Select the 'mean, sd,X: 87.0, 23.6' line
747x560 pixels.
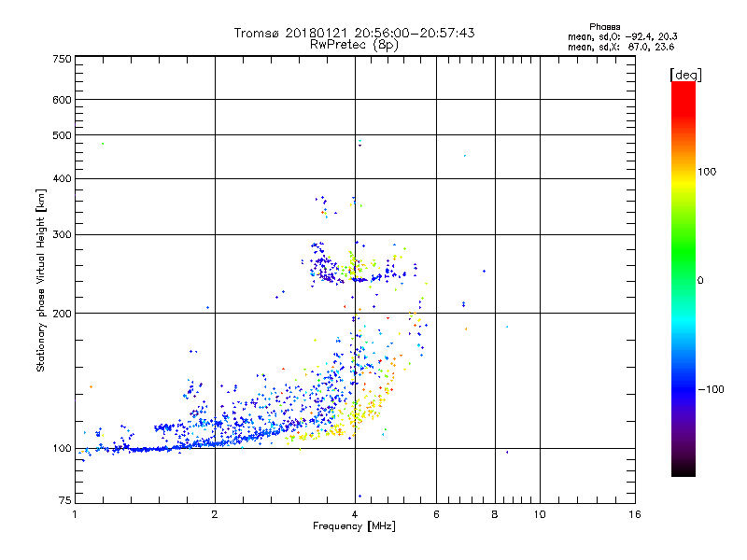click(621, 47)
